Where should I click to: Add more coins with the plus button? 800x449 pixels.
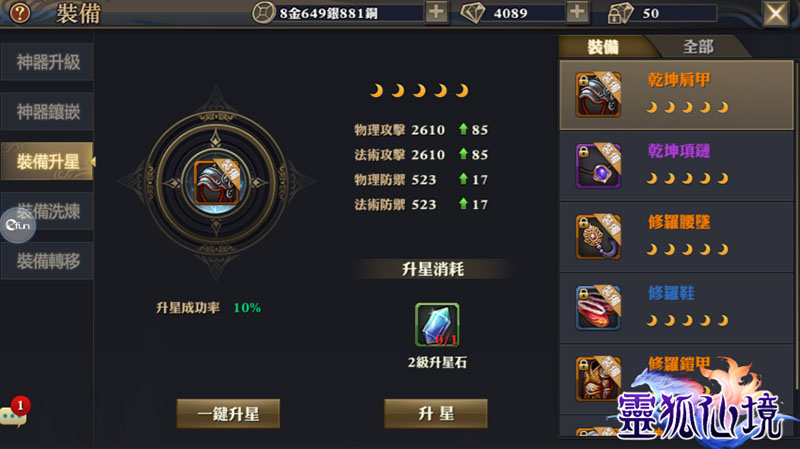coord(436,12)
